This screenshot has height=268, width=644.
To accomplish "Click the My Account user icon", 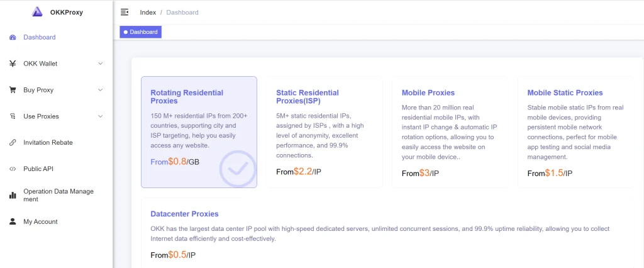I will [x=13, y=221].
